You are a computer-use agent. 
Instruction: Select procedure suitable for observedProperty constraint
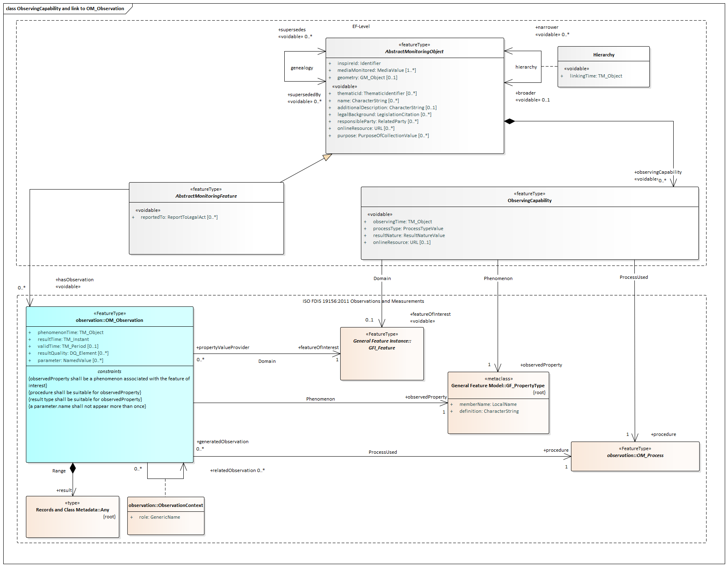pyautogui.click(x=85, y=392)
